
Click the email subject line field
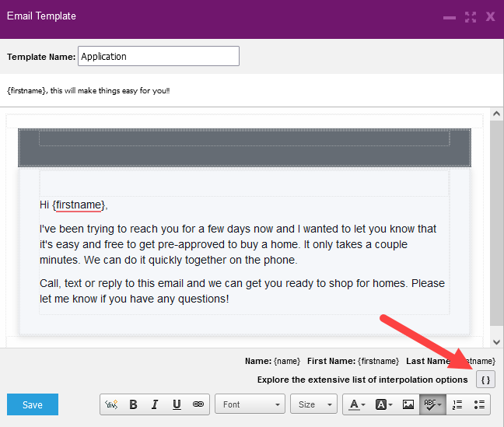click(x=251, y=90)
